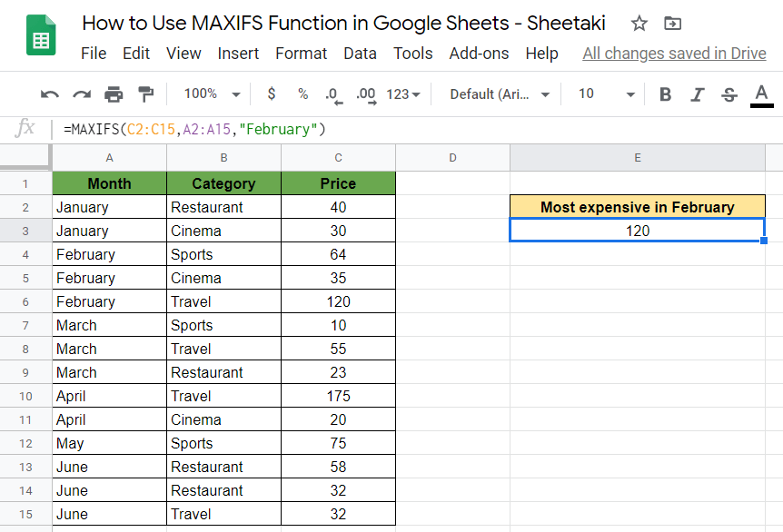Select row 6 header
This screenshot has width=783, height=532.
point(25,302)
